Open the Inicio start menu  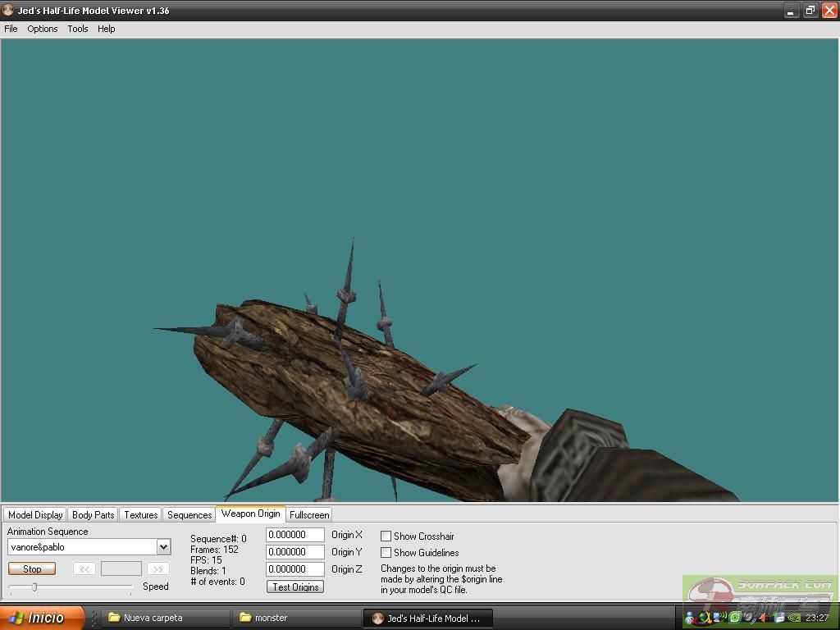pyautogui.click(x=42, y=618)
